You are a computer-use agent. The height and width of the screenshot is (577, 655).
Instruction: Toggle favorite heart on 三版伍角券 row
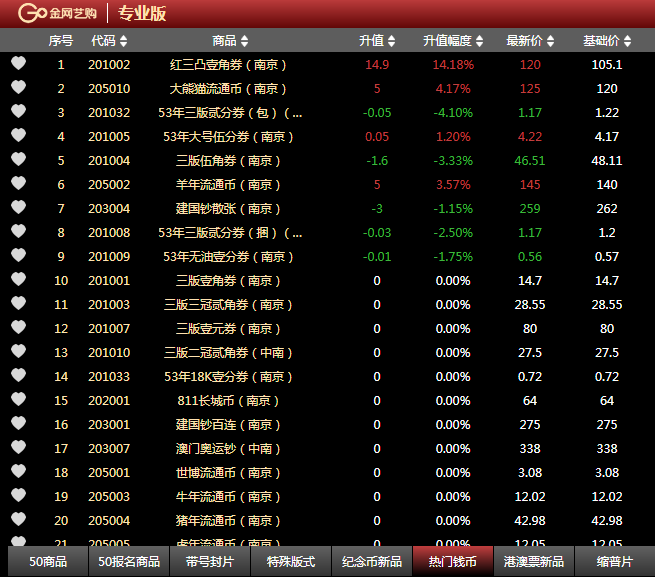(18, 159)
